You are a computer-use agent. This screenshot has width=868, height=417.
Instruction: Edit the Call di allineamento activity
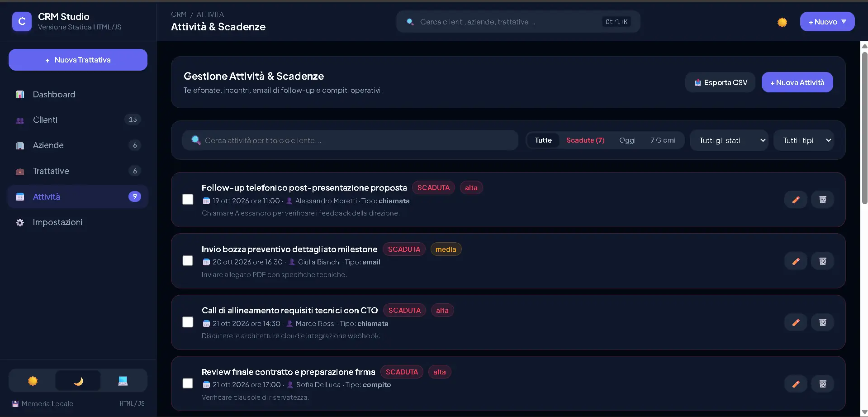pyautogui.click(x=796, y=322)
